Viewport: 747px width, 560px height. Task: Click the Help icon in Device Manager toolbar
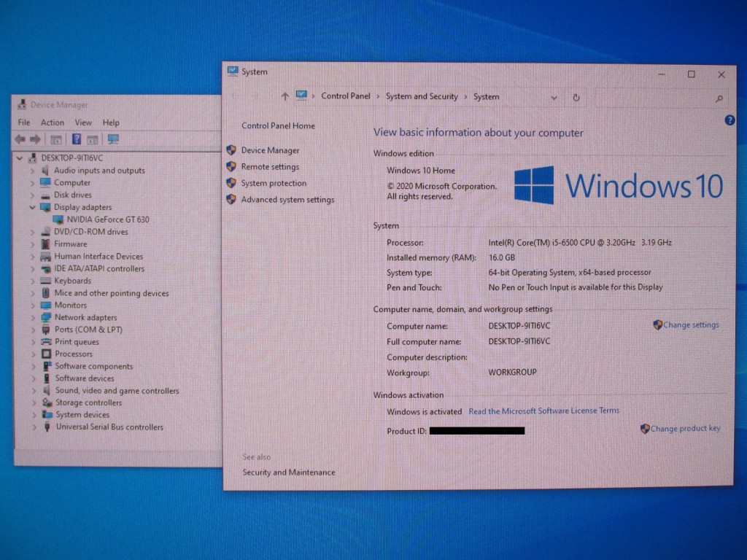pos(76,139)
